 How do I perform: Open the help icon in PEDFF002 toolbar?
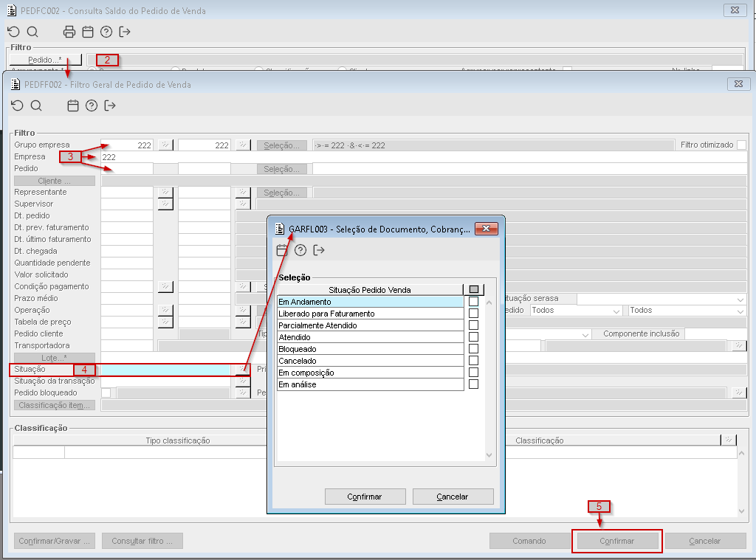point(92,106)
